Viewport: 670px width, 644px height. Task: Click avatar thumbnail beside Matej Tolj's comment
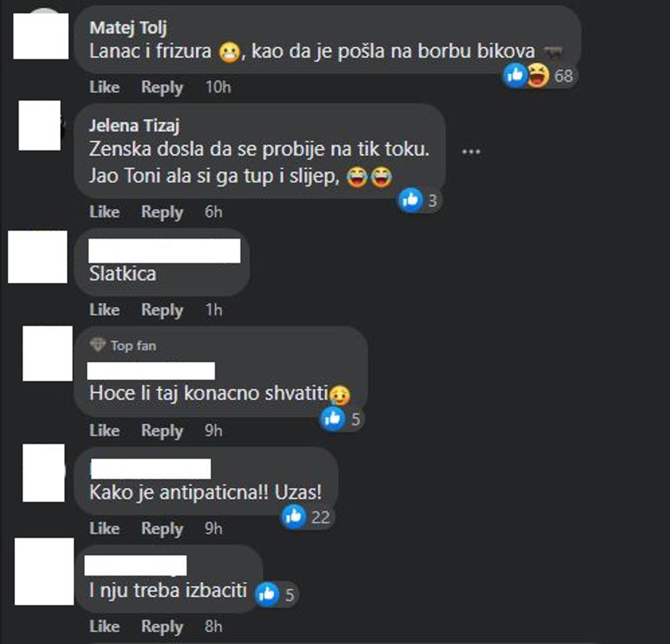point(41,36)
